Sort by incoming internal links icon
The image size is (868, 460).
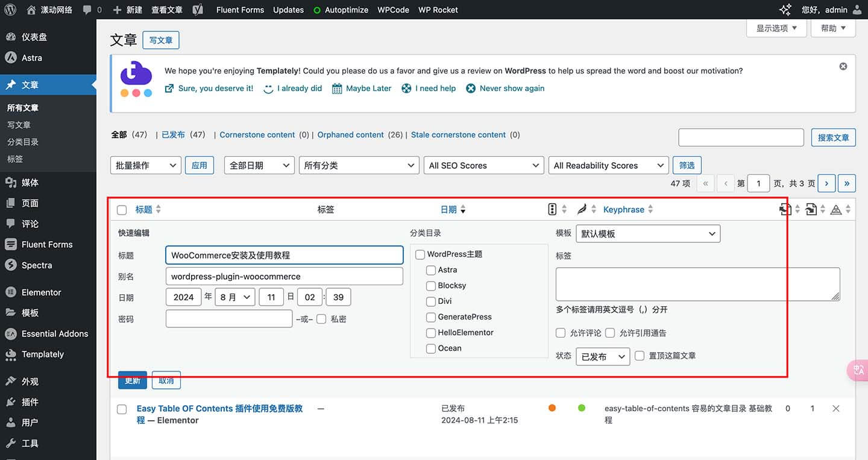tap(811, 209)
